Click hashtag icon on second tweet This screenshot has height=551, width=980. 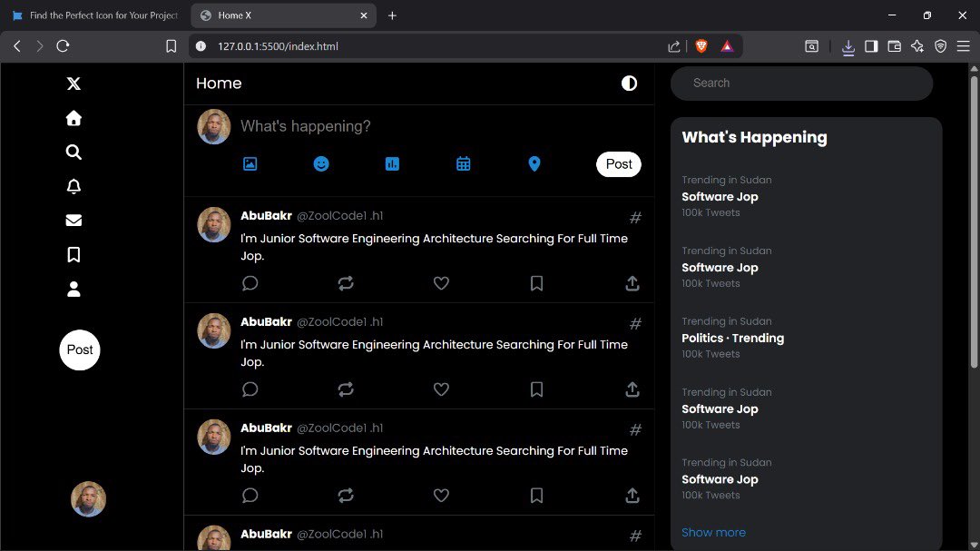tap(635, 324)
